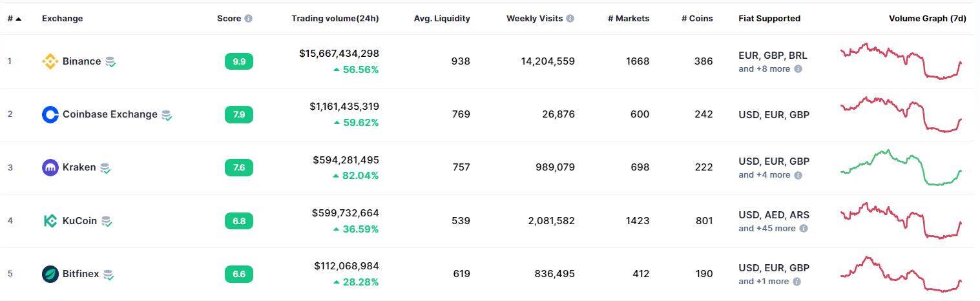Click the KuCoin logo icon
Image resolution: width=980 pixels, height=301 pixels.
tap(50, 221)
